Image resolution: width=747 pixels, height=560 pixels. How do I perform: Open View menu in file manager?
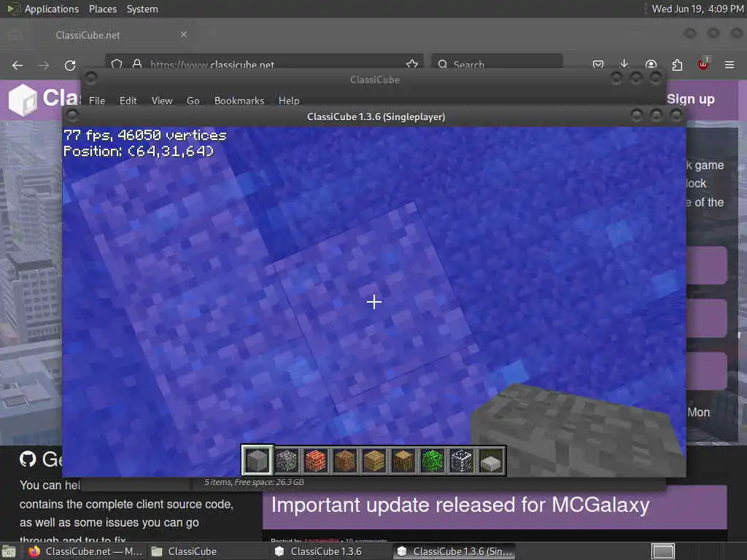pyautogui.click(x=162, y=101)
